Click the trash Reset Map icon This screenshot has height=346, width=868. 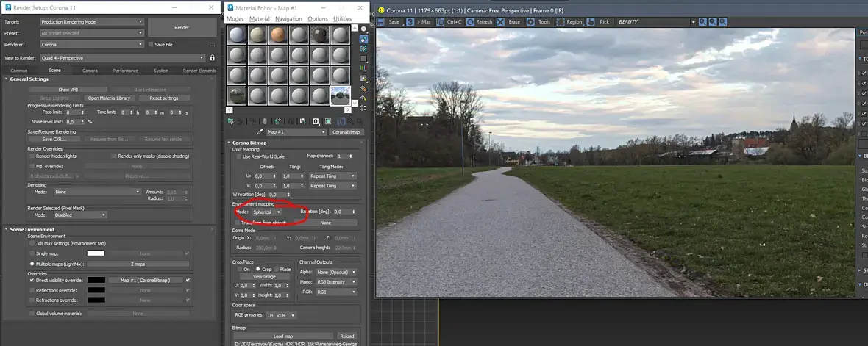[x=265, y=121]
